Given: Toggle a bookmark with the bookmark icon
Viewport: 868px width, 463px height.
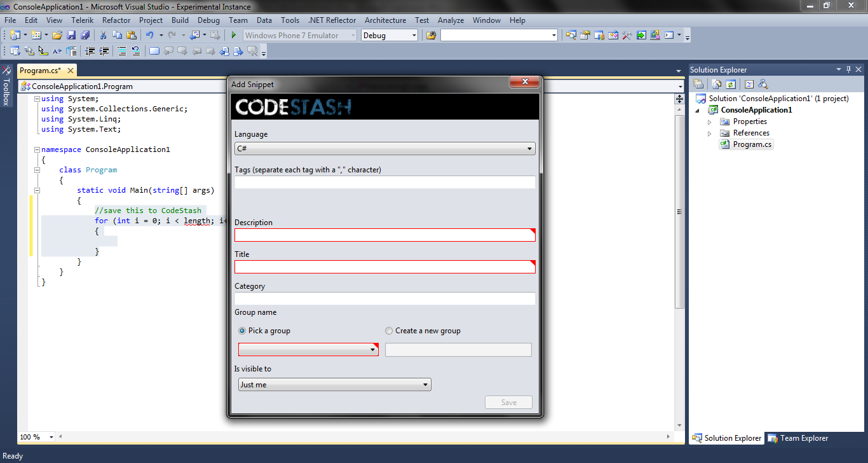Looking at the screenshot, I should click(154, 52).
